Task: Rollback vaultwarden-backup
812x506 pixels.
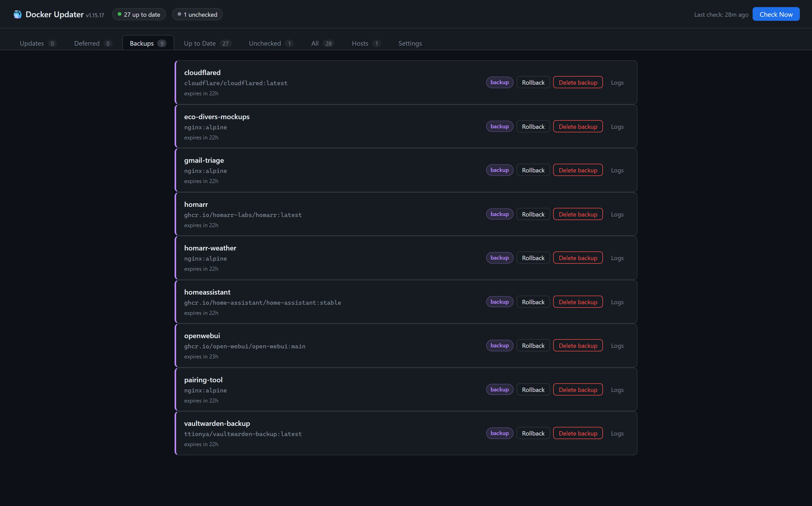Action: coord(533,433)
